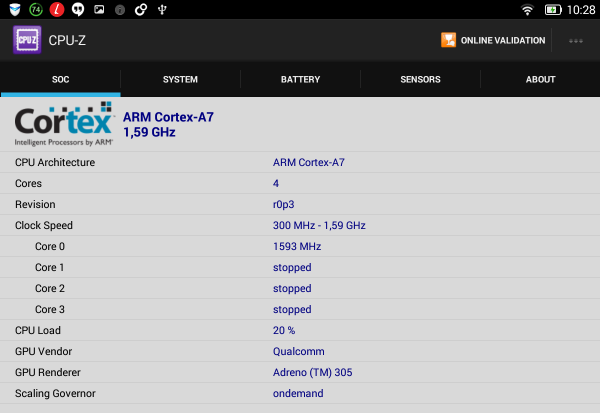Select the Revision label
The height and width of the screenshot is (413, 600).
(35, 204)
